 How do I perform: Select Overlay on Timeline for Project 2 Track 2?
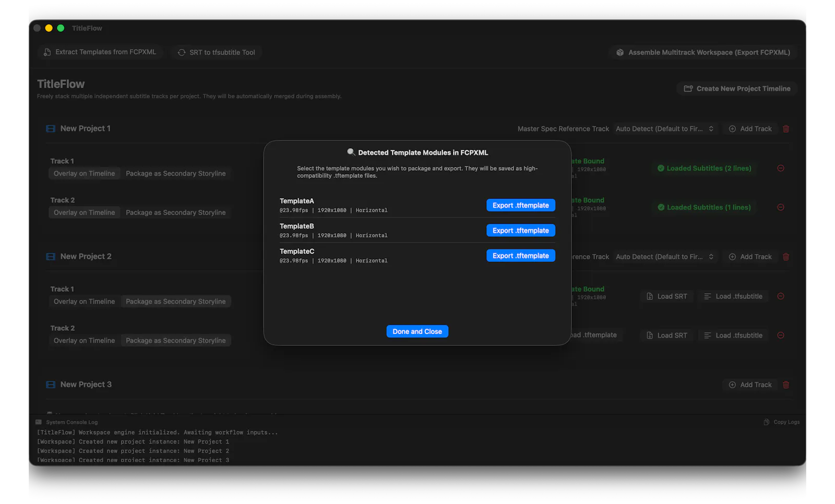click(85, 340)
